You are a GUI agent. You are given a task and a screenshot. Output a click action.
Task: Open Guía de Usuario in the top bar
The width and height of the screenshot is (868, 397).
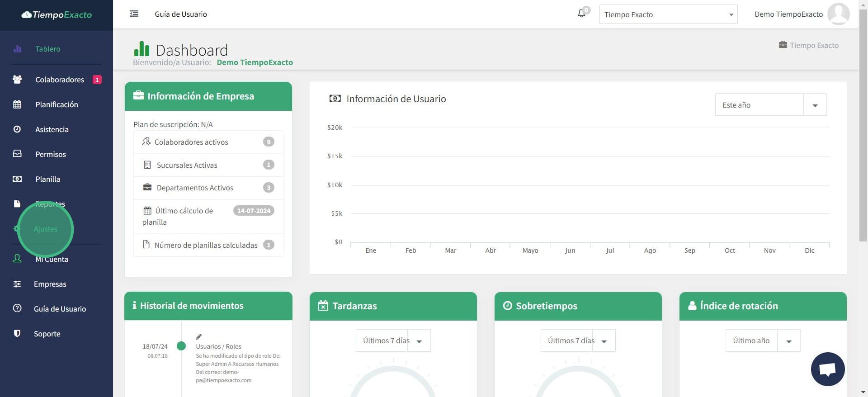click(181, 14)
